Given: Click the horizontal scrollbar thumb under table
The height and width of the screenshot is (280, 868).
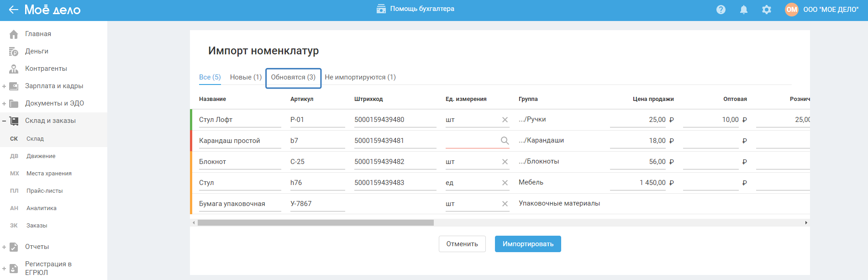Looking at the screenshot, I should pos(315,223).
